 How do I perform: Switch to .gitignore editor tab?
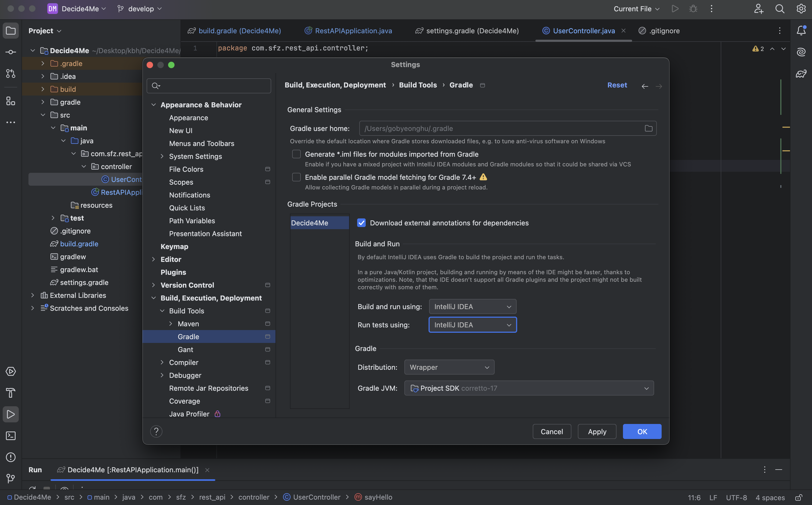click(x=659, y=31)
